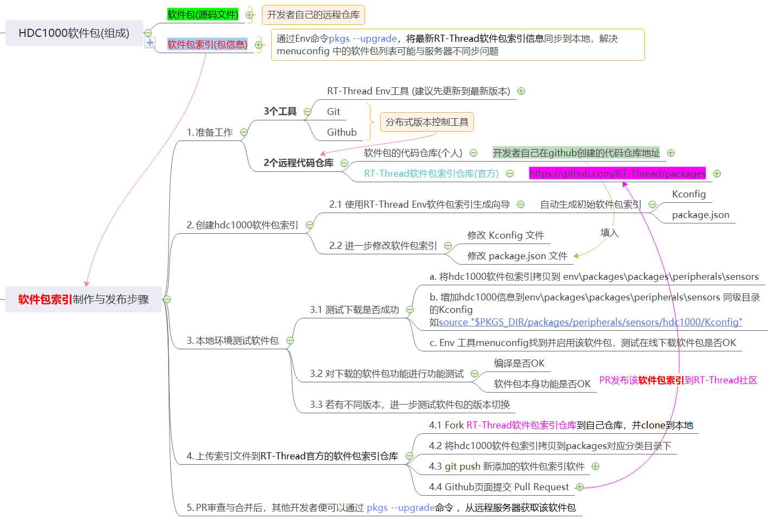Click PR发布该软件包索引到RT-Thread社区 label
The height and width of the screenshot is (532, 768).
click(x=678, y=380)
